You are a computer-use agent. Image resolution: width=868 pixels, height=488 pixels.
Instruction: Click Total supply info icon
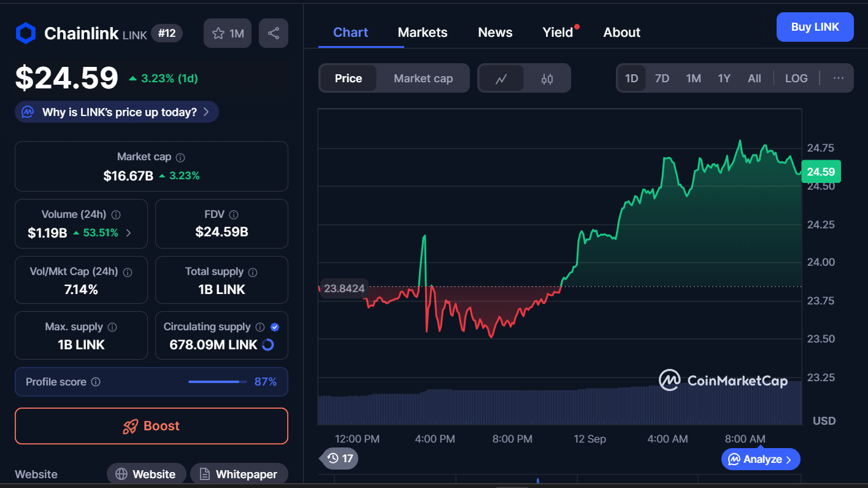click(253, 272)
